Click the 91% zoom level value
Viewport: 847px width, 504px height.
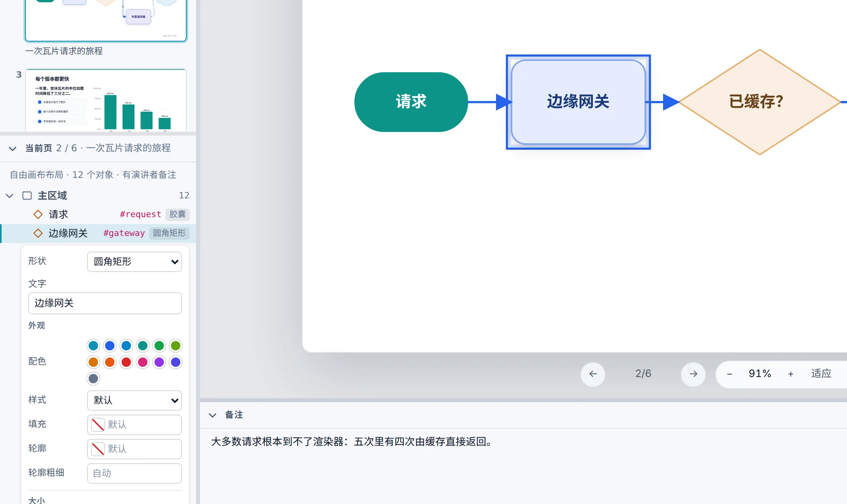tap(760, 373)
